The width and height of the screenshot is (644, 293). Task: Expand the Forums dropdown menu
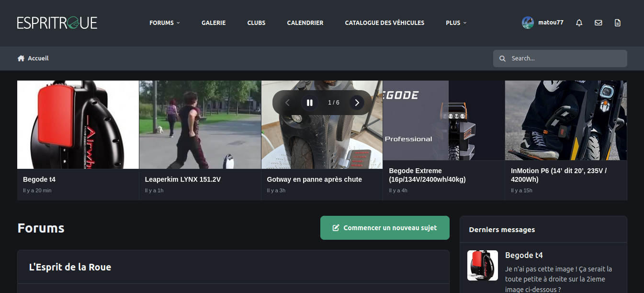164,23
